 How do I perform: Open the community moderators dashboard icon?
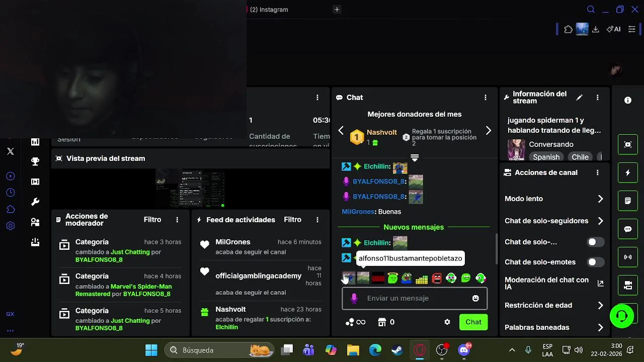point(35,222)
